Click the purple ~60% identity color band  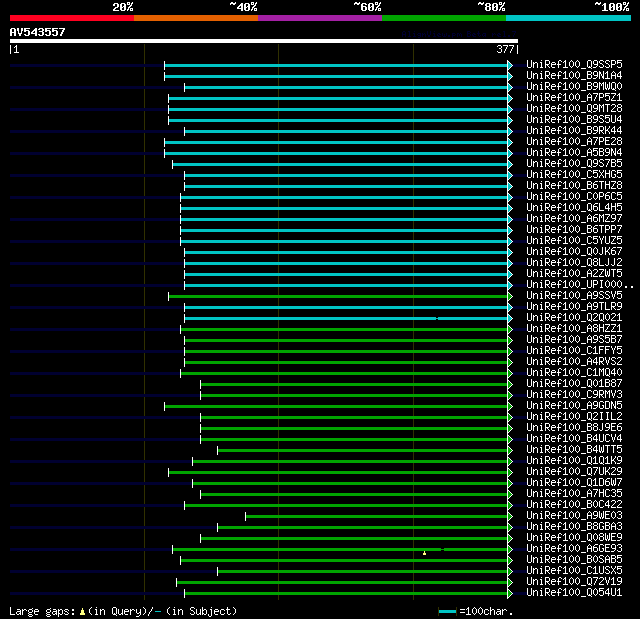(320, 18)
